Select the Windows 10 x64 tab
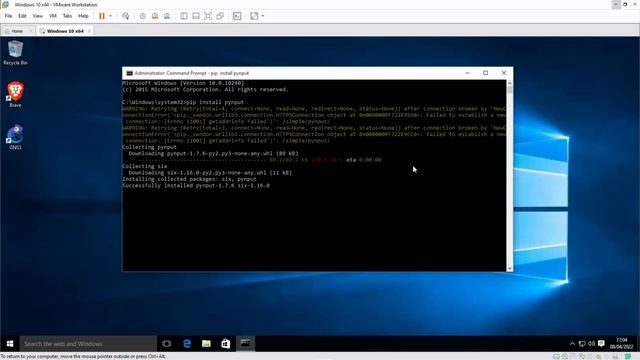Viewport: 640px width, 360px height. [64, 31]
